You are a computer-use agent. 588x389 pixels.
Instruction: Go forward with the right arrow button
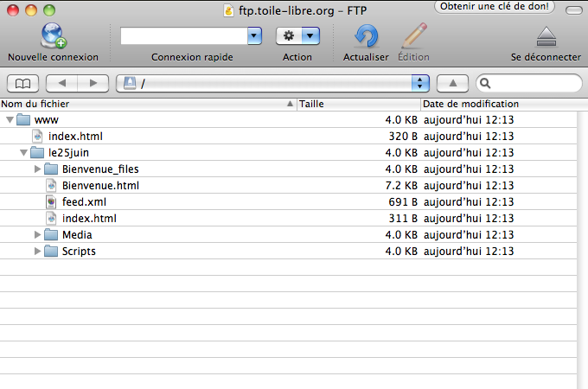coord(93,83)
